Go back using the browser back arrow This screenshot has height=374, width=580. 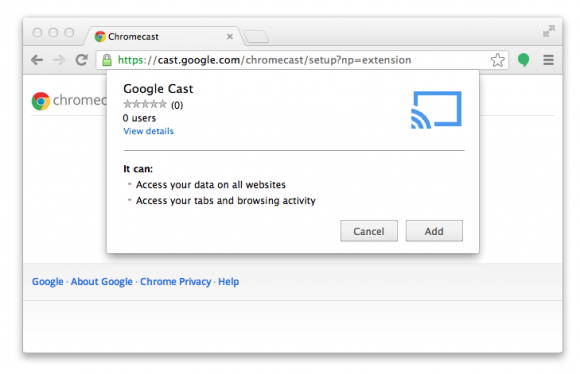(x=37, y=60)
